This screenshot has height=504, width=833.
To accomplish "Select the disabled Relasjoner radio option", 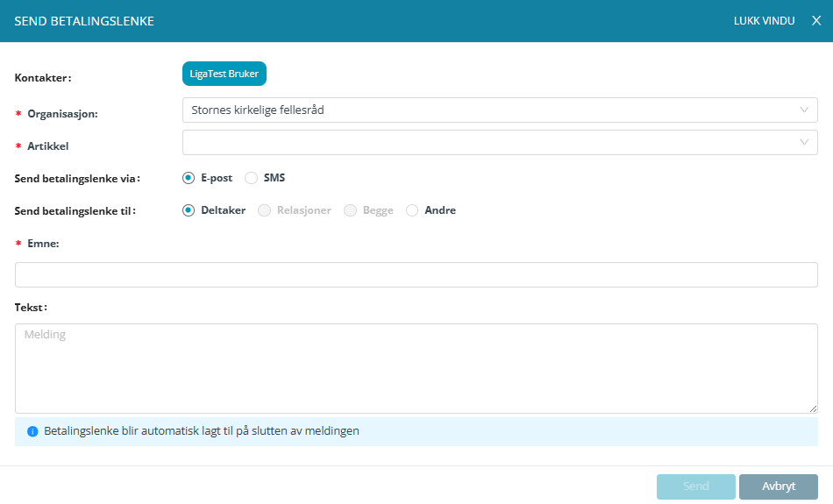I will click(263, 210).
